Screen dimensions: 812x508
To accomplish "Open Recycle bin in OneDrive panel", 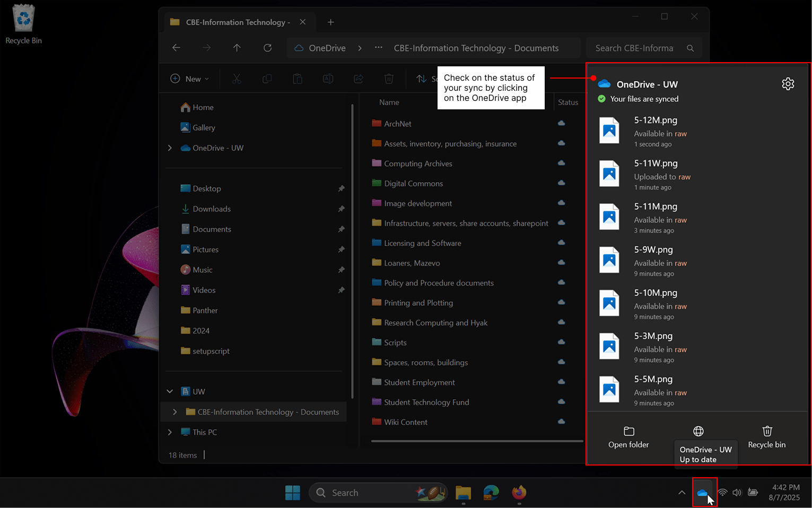I will [766, 437].
